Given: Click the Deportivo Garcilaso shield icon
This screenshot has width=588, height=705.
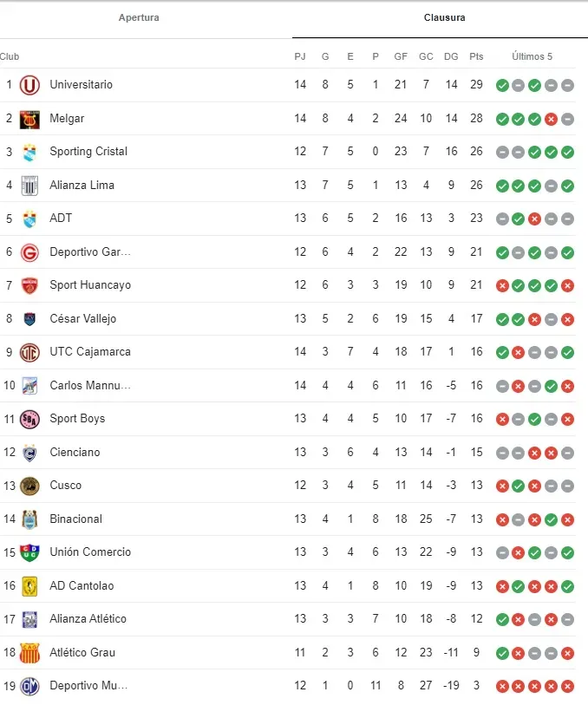Looking at the screenshot, I should coord(30,251).
